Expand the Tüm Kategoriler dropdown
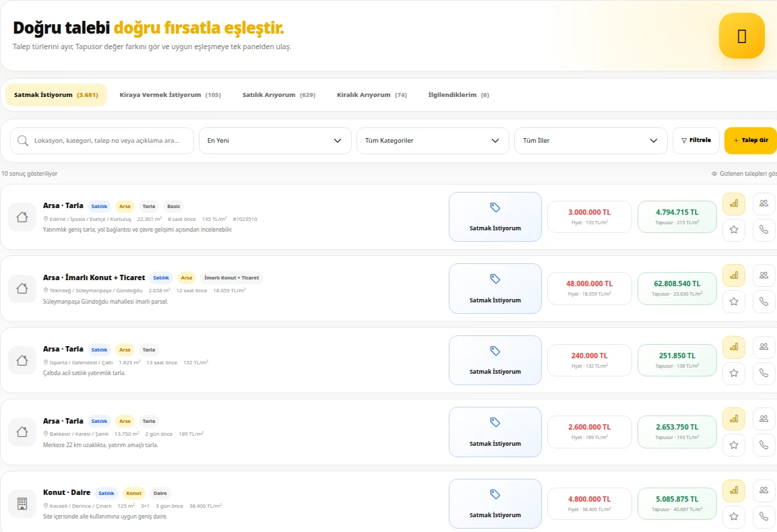Viewport: 777px width, 532px height. tap(433, 141)
